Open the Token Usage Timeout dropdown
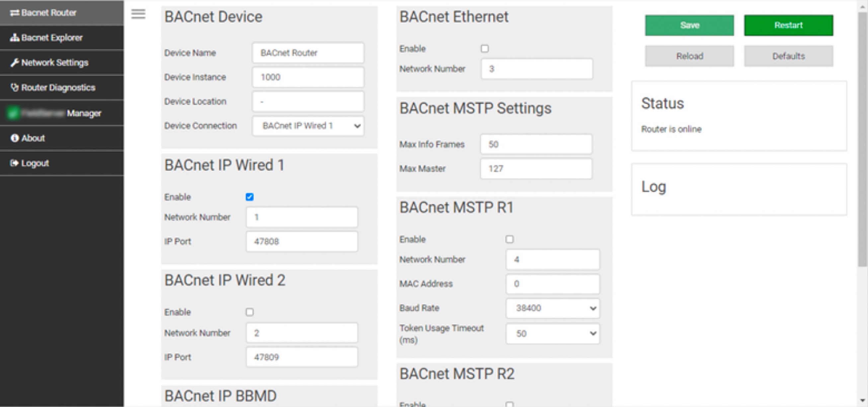Image resolution: width=868 pixels, height=407 pixels. (552, 334)
